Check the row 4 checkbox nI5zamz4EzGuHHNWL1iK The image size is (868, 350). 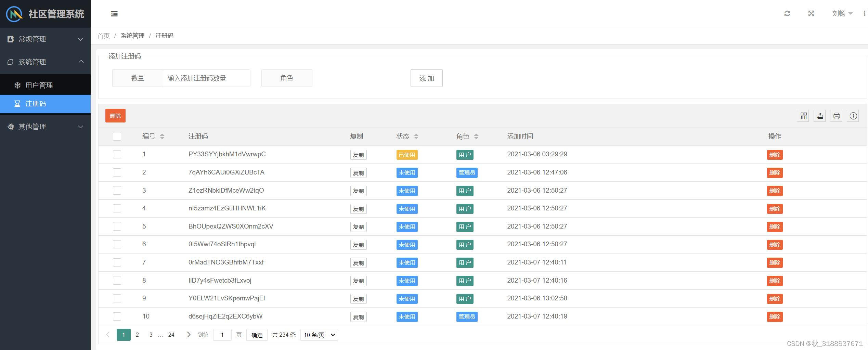[117, 208]
